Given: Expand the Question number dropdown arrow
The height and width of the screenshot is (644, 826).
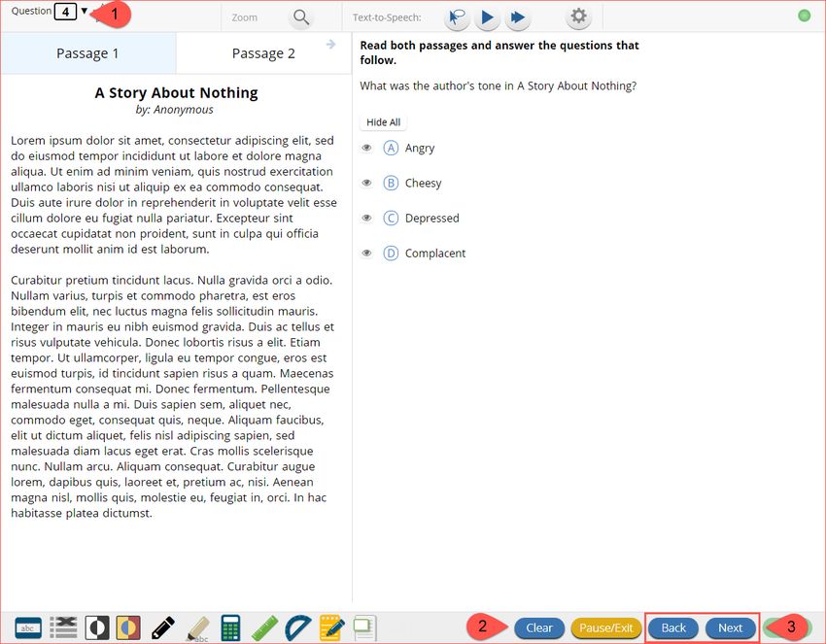Looking at the screenshot, I should [x=85, y=11].
